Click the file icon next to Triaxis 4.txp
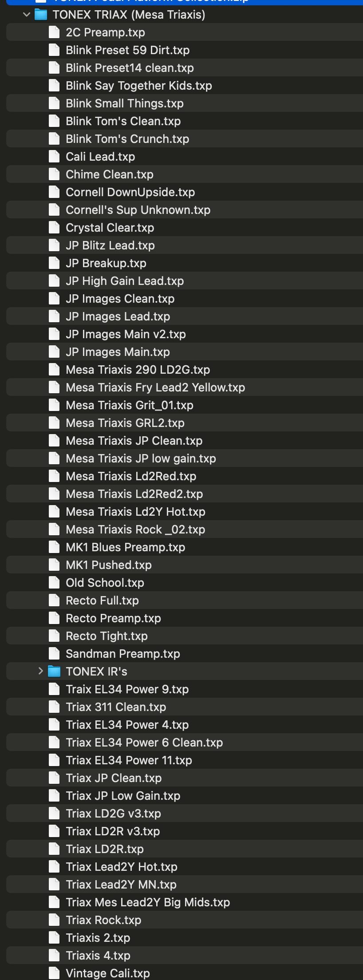Image resolution: width=363 pixels, height=980 pixels. click(x=54, y=956)
